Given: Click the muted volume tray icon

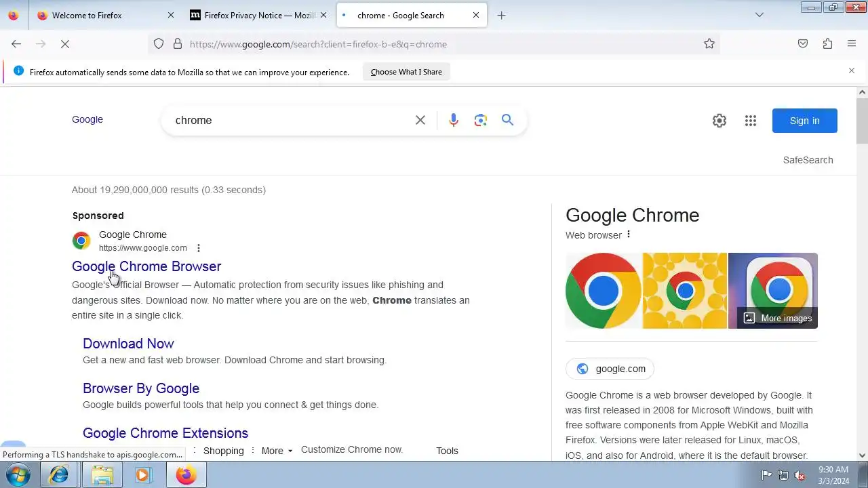Looking at the screenshot, I should (800, 476).
